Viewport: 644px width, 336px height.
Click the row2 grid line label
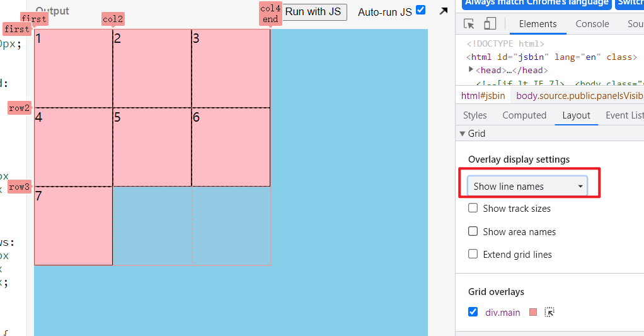(20, 108)
